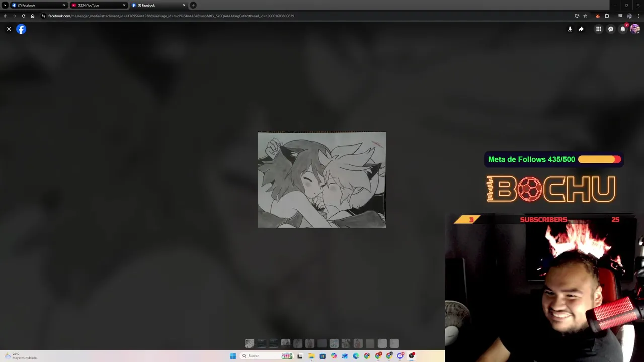Viewport: 644px width, 362px height.
Task: Open the Facebook menu grid icon
Action: coord(599,29)
